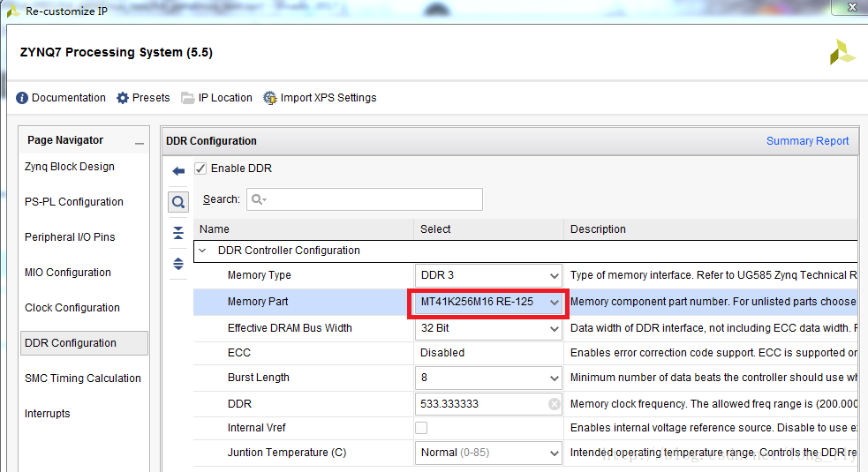Open the Memory Type dropdown

554,276
